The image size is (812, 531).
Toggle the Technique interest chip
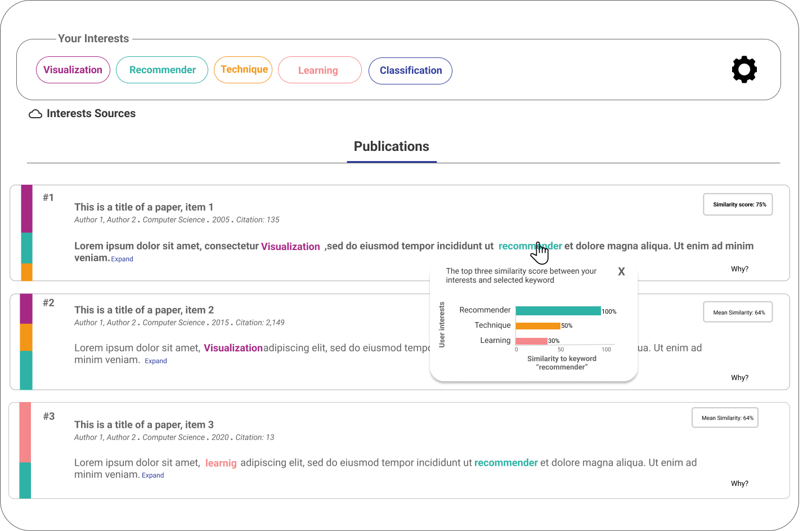point(244,69)
